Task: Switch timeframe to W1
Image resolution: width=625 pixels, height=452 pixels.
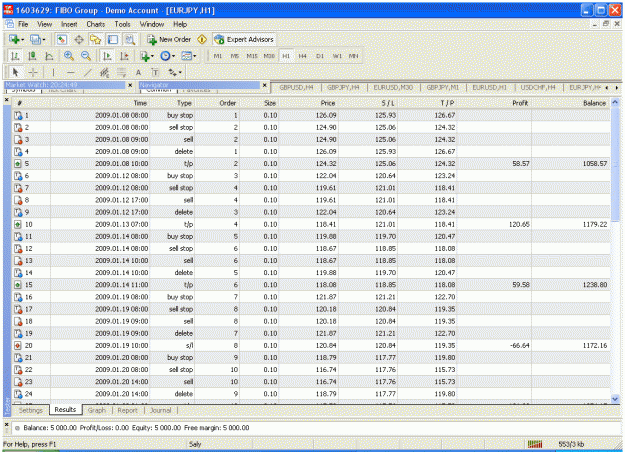Action: coord(337,56)
